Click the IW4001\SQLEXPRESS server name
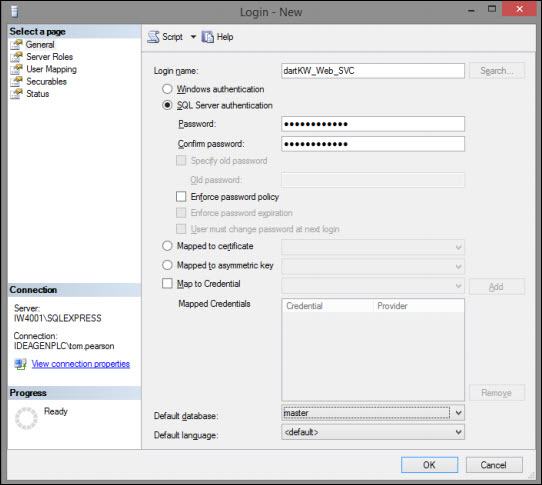542x485 pixels. (x=57, y=318)
